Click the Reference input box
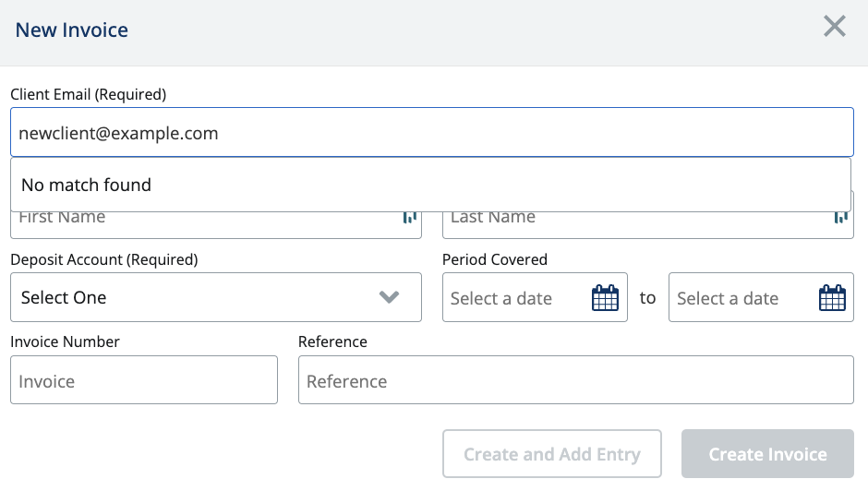The height and width of the screenshot is (491, 868). pyautogui.click(x=575, y=380)
